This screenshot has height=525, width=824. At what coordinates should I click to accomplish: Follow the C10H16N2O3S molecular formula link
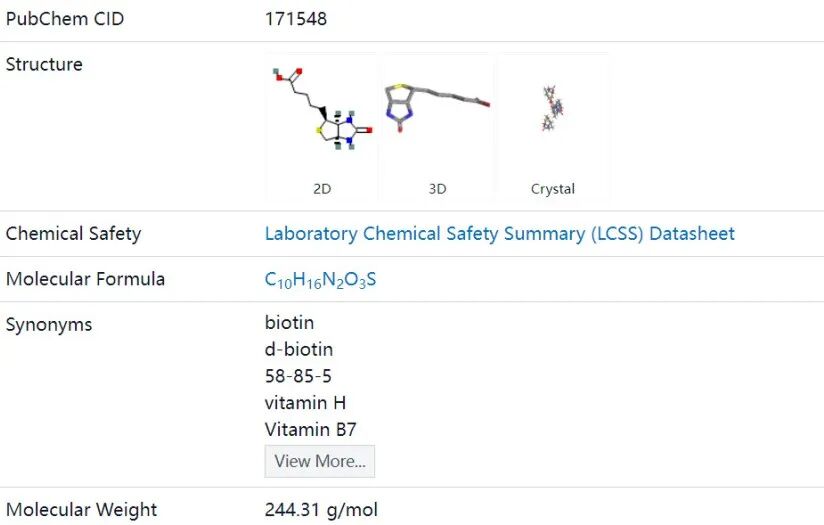point(320,280)
